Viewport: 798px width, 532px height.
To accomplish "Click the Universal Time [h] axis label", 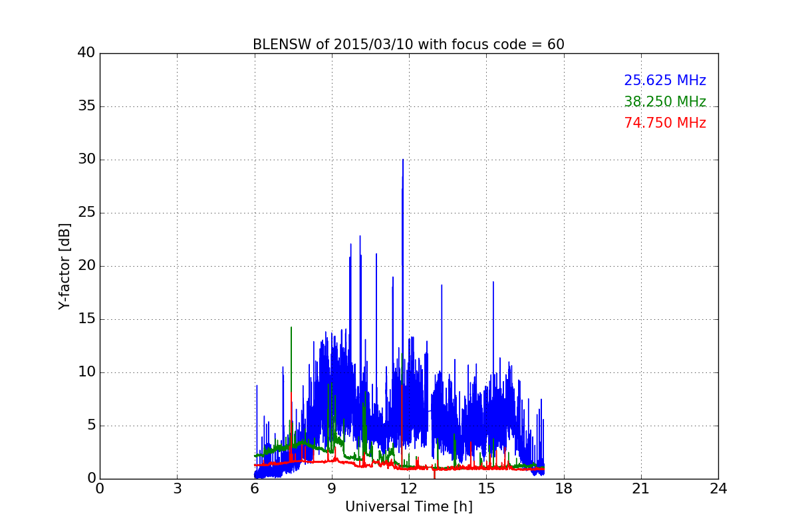I will coord(408,507).
